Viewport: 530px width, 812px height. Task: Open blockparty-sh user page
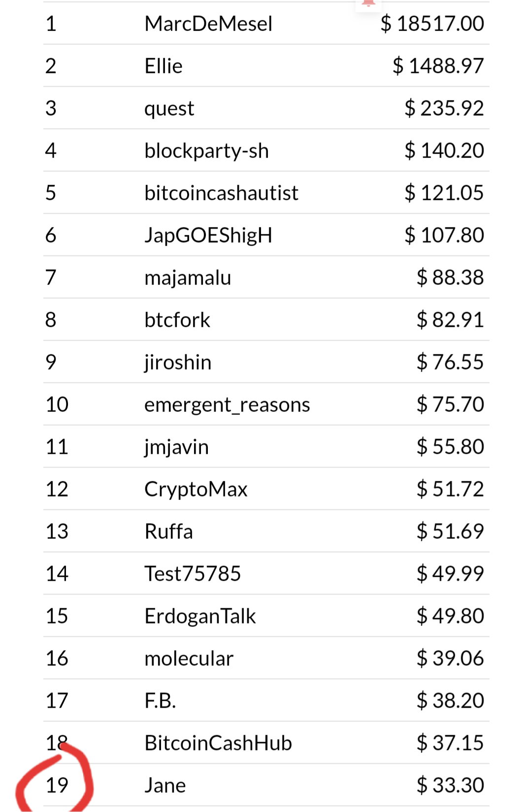coord(206,151)
